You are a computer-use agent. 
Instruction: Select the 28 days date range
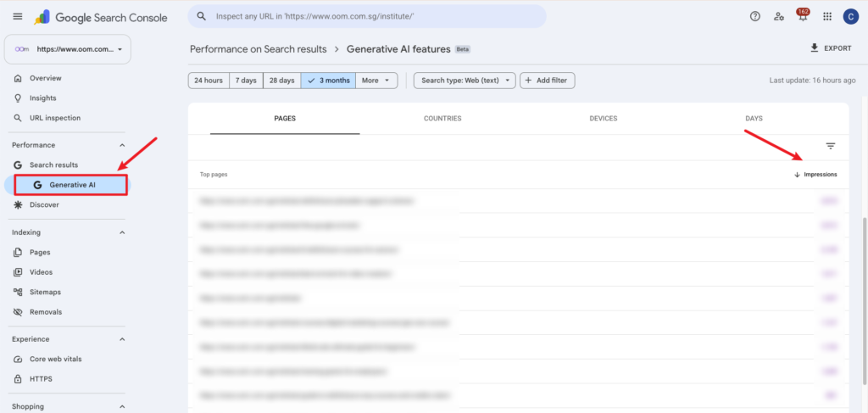pos(281,81)
